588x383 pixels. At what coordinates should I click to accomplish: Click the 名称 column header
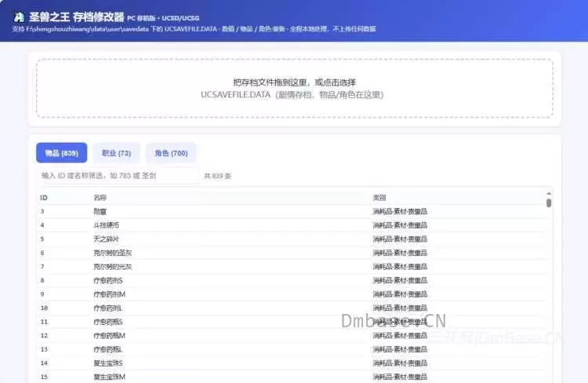coord(100,198)
